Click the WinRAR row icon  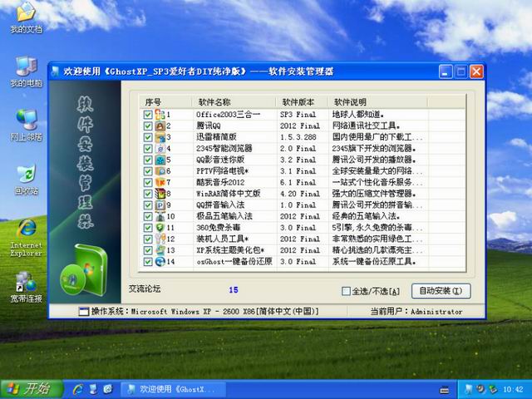pos(160,194)
